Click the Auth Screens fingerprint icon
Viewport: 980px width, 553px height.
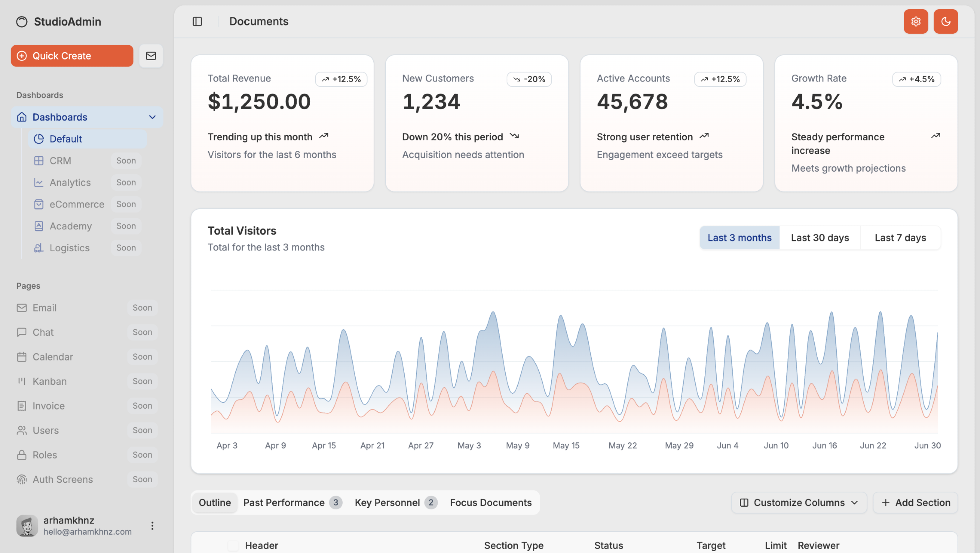tap(22, 479)
